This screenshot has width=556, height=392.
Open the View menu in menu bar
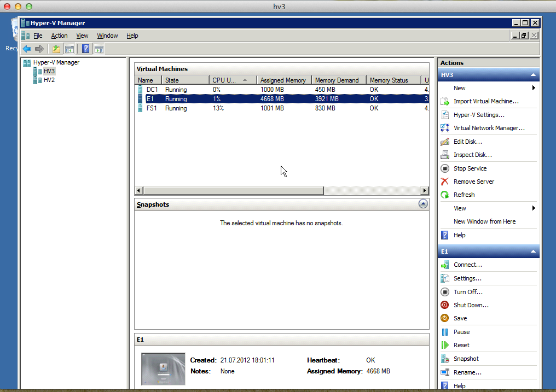point(82,36)
